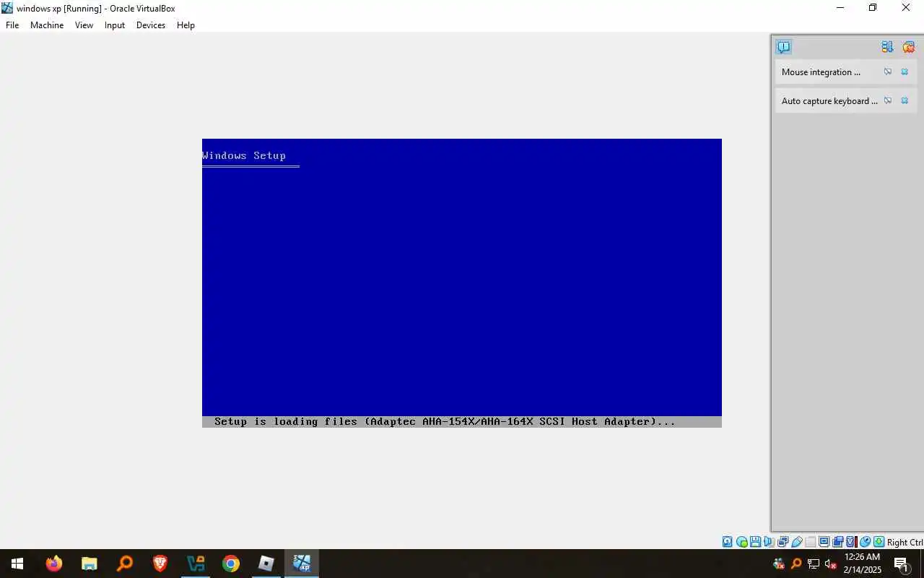
Task: Close the VirtualBox VM window
Action: click(x=906, y=8)
